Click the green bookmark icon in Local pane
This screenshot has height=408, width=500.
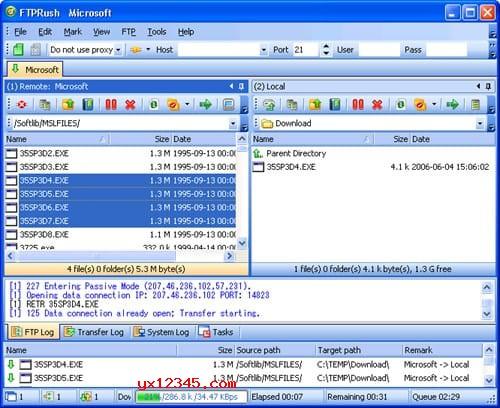point(335,105)
